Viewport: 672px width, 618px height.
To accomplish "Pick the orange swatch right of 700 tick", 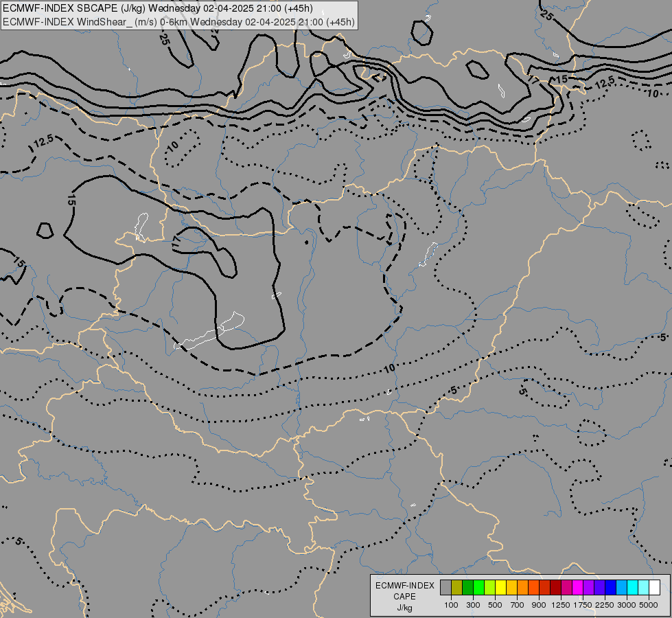I will click(x=522, y=588).
